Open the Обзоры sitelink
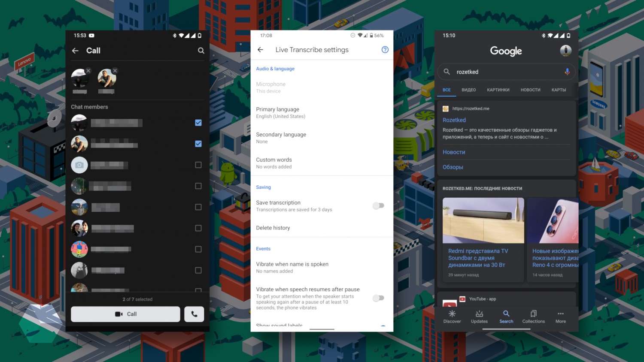The width and height of the screenshot is (644, 362). point(453,167)
